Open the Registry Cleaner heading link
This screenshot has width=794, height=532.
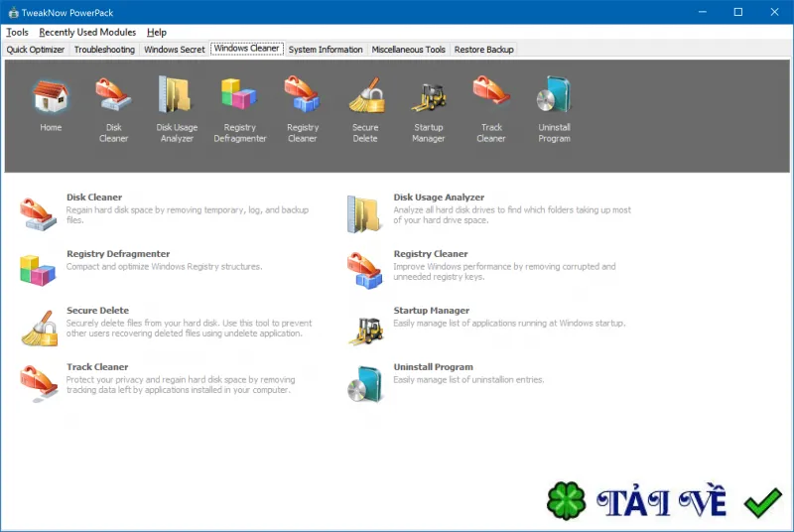pos(431,254)
